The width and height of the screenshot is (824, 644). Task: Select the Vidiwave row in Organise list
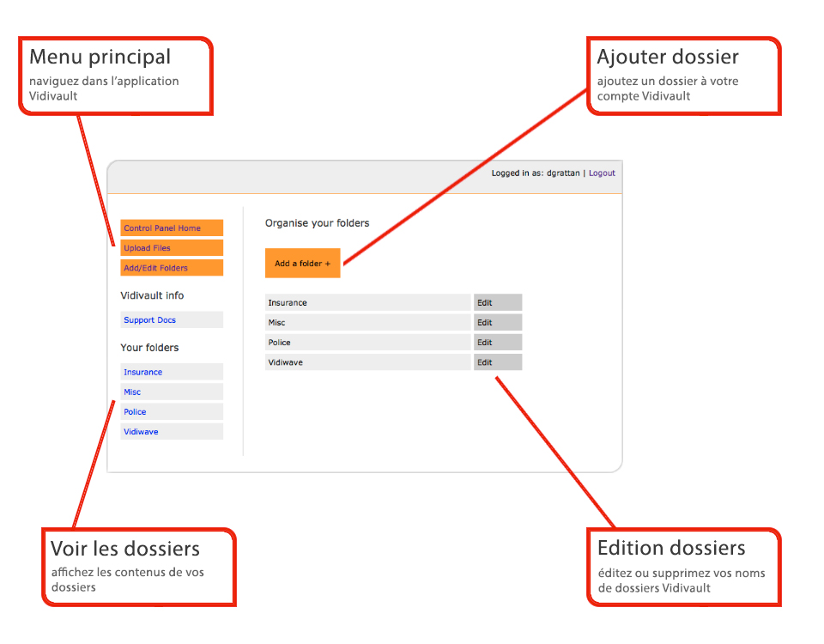tap(368, 362)
